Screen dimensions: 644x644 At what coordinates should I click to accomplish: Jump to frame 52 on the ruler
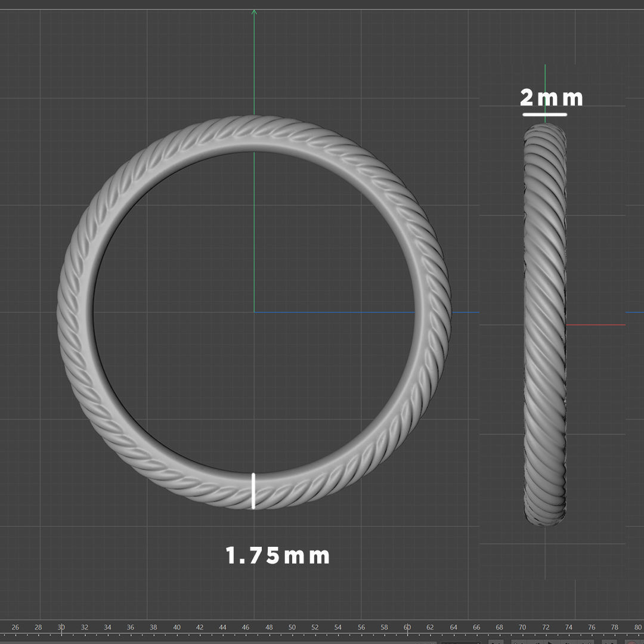click(315, 627)
